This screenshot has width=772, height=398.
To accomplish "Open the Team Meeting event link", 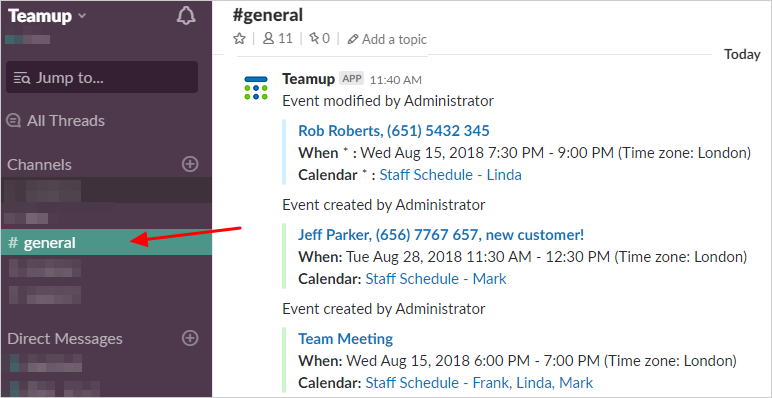I will 346,339.
